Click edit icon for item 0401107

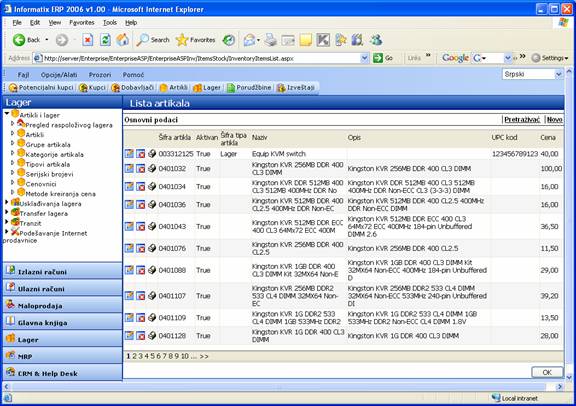(129, 296)
